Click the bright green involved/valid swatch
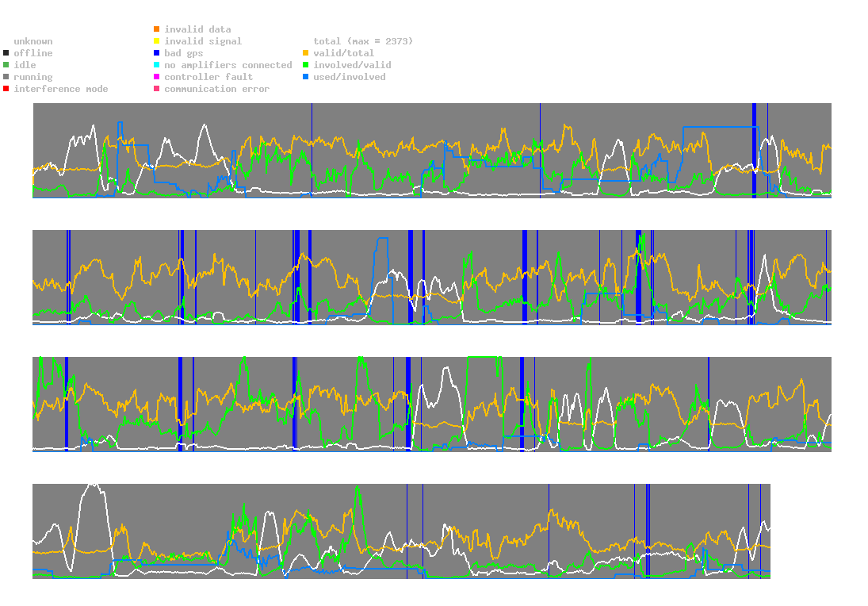 tap(305, 65)
